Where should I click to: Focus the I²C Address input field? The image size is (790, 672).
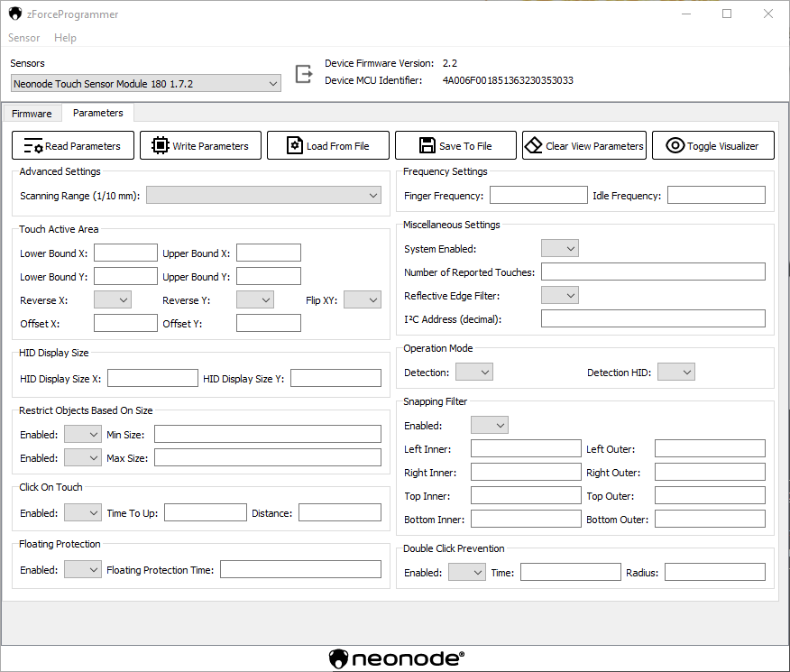coord(652,319)
